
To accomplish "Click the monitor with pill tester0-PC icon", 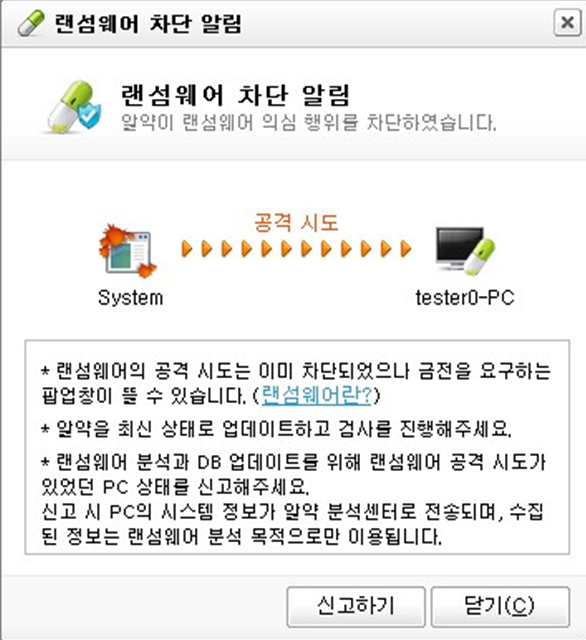I will 465,250.
